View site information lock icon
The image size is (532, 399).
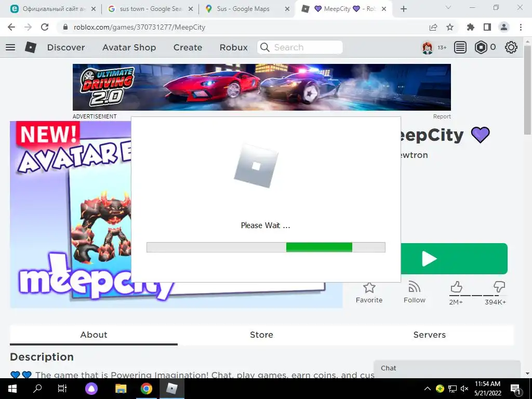click(65, 27)
